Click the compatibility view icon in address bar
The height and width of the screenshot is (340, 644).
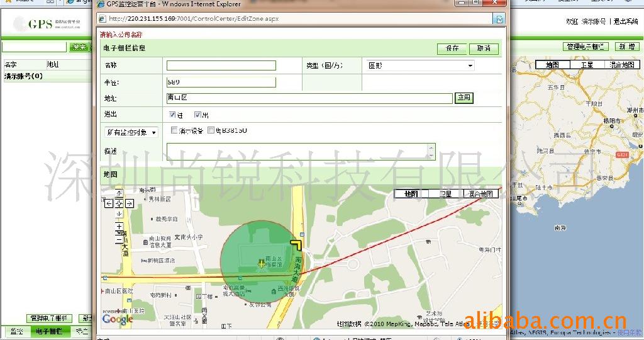point(499,19)
